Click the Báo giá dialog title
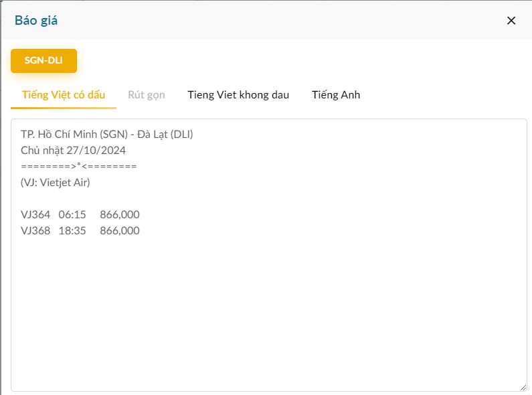The width and height of the screenshot is (532, 395). click(36, 20)
